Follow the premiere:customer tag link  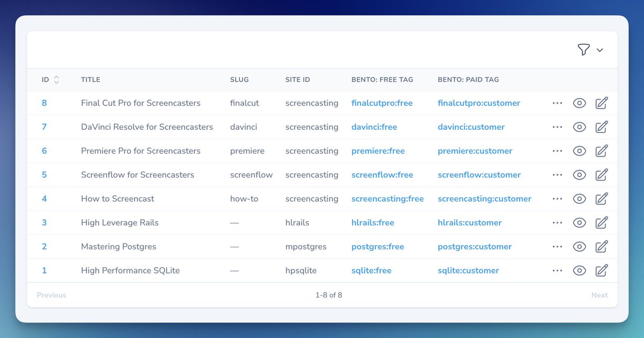(475, 151)
